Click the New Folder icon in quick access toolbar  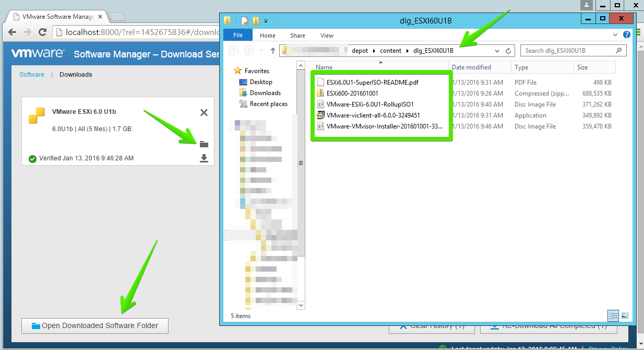tap(256, 21)
